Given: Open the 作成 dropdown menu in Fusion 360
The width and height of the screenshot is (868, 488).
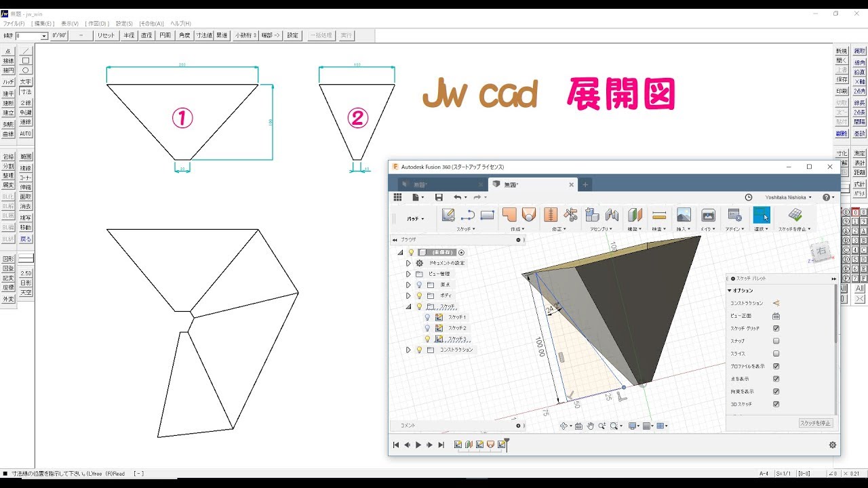Looking at the screenshot, I should click(517, 229).
